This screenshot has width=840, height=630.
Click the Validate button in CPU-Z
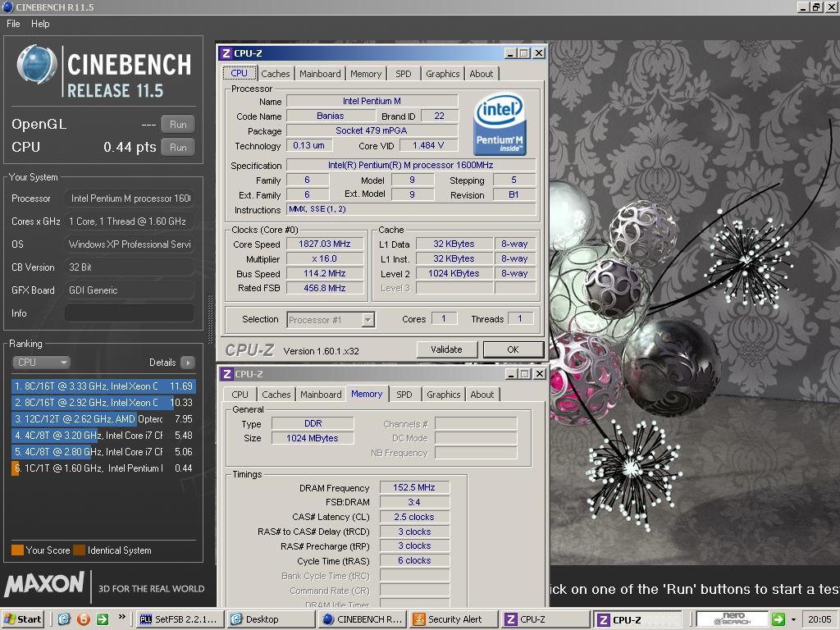click(446, 349)
